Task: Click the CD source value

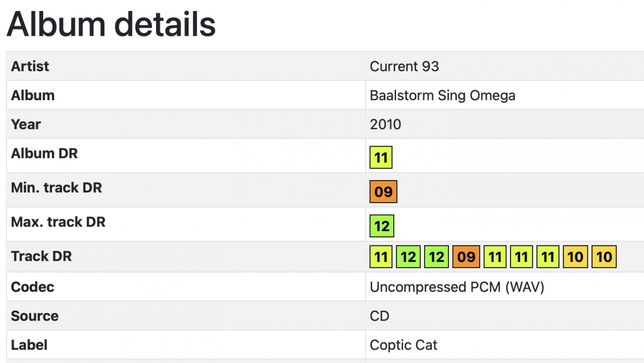Action: tap(379, 316)
